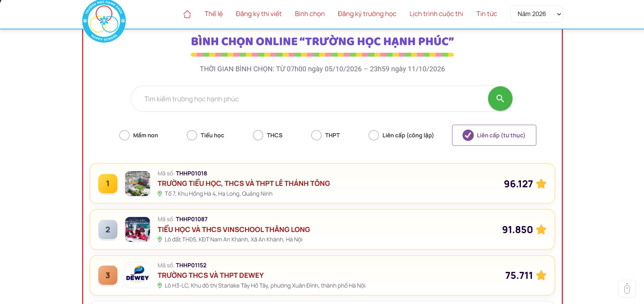Click the mouse scroll-to-top icon
The width and height of the screenshot is (644, 304).
pos(627,289)
